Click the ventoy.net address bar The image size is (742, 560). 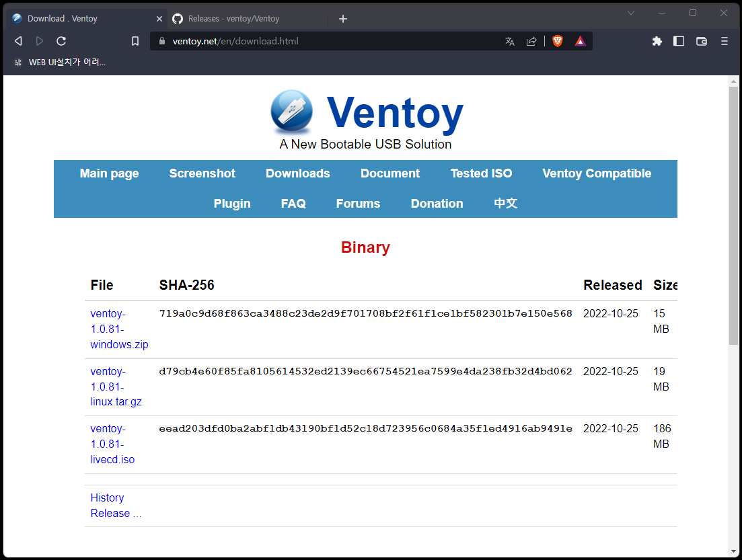[323, 41]
